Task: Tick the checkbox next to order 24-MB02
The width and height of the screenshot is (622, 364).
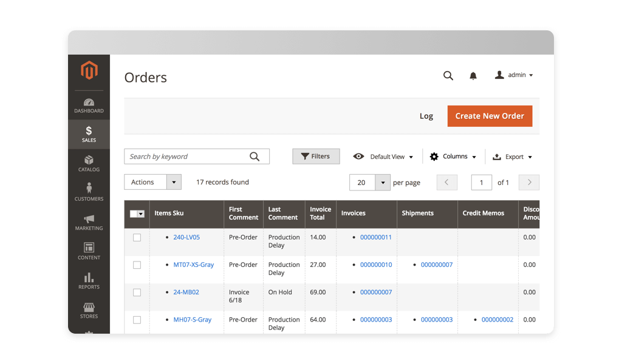Action: 137,292
